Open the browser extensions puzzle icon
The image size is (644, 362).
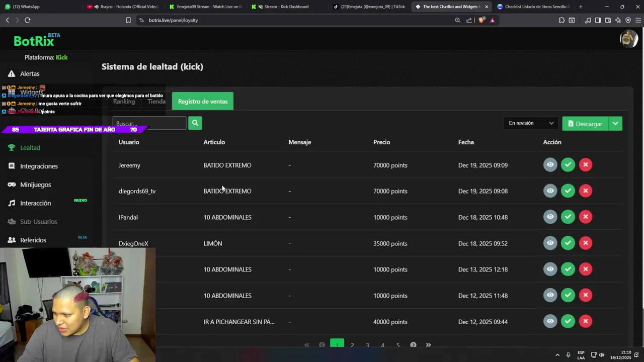coord(561,20)
